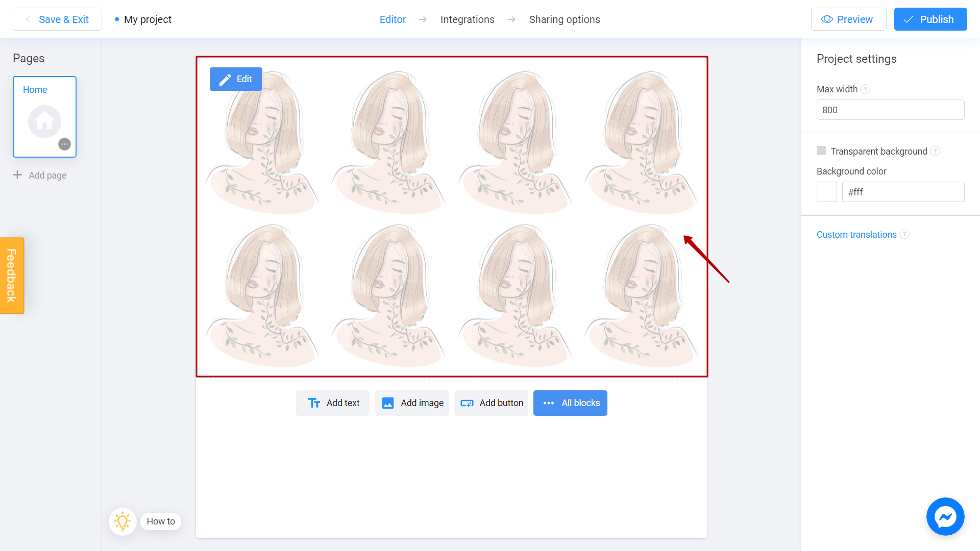Click the three-dot menu on Home page

coord(65,144)
